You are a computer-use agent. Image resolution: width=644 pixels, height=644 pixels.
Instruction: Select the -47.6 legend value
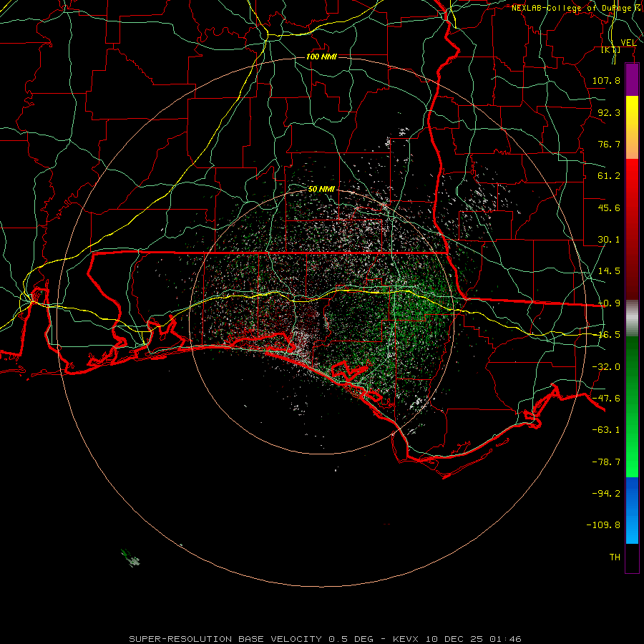click(606, 399)
